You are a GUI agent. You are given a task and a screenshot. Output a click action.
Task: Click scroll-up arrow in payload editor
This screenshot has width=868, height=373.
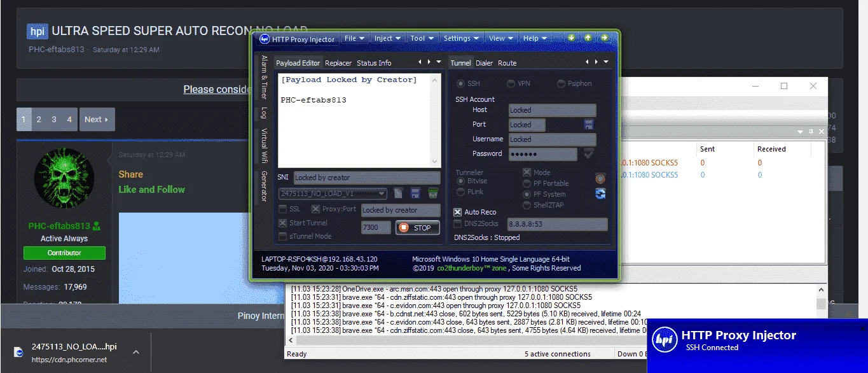(436, 80)
